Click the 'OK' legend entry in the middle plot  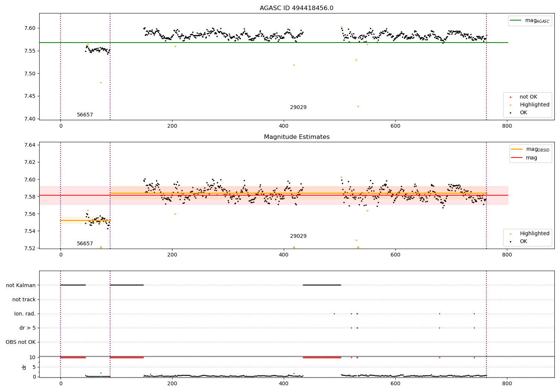point(519,242)
